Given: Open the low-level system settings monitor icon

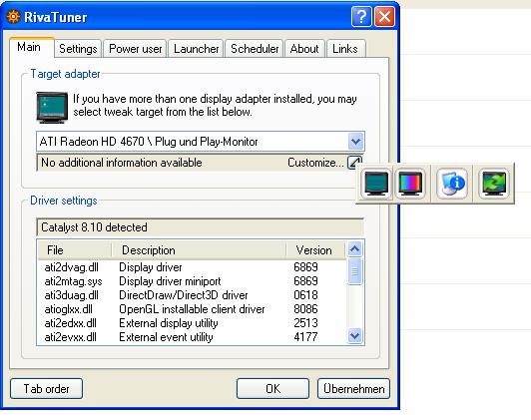Looking at the screenshot, I should [x=376, y=184].
